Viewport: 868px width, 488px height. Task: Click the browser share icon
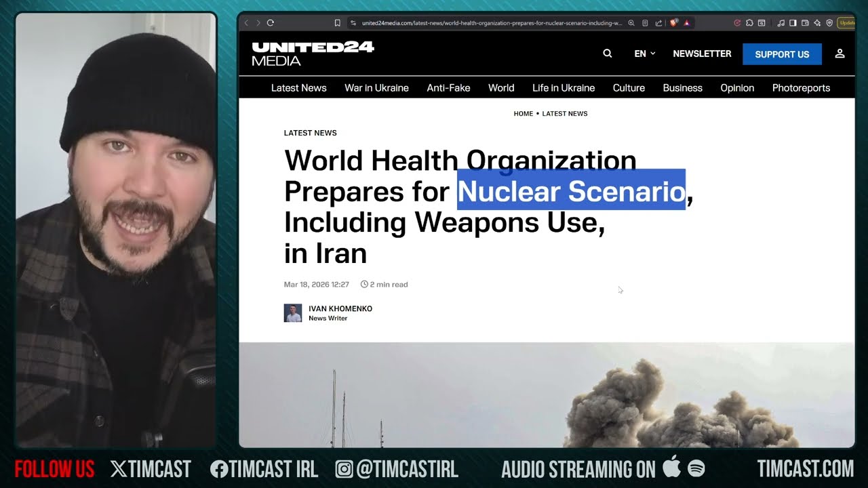pos(658,23)
